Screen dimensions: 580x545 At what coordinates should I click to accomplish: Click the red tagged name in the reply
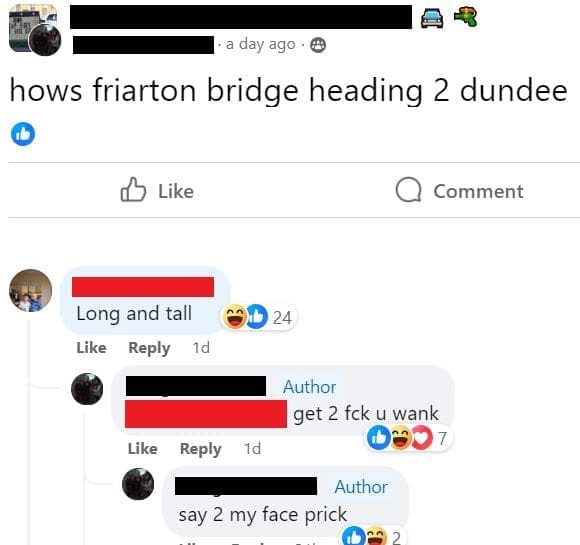206,414
